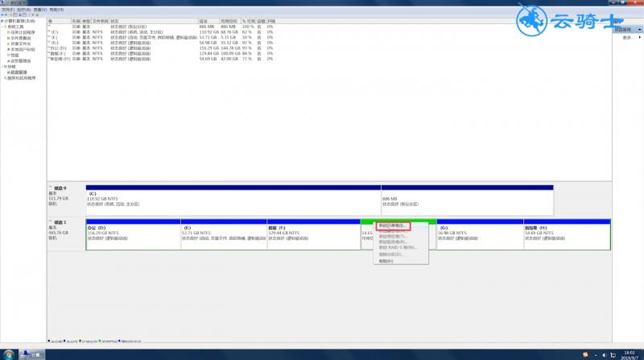The width and height of the screenshot is (644, 360).
Task: Select the (E:) 53.71 GB partition block
Action: [x=224, y=234]
